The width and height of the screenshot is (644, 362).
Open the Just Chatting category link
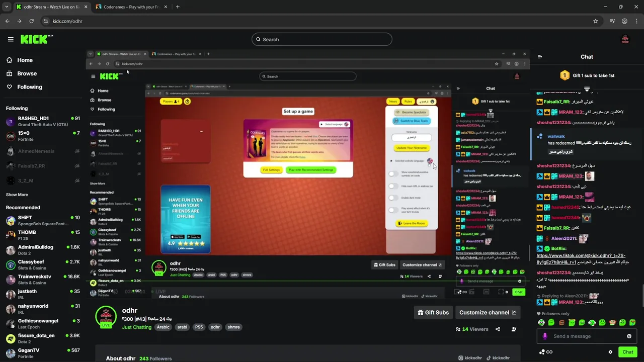[x=136, y=327]
